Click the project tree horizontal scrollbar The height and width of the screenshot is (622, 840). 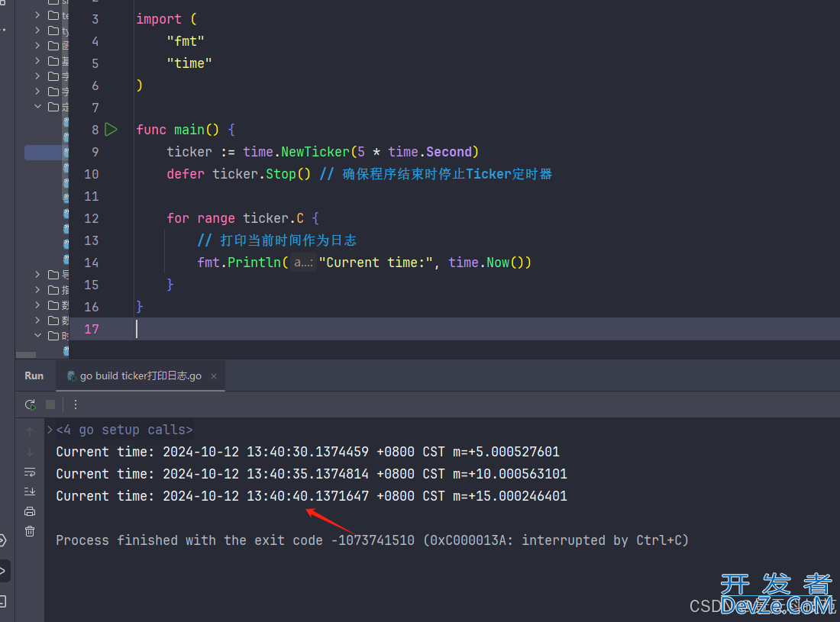click(x=26, y=355)
